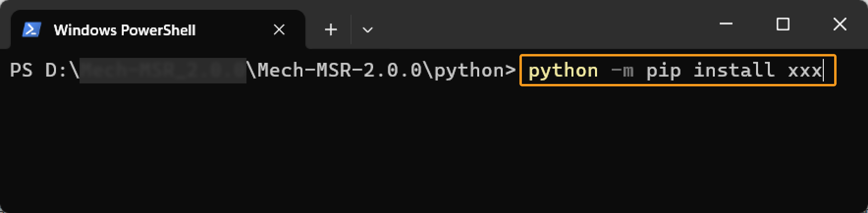Click the PowerShell icon in the tab
This screenshot has width=868, height=213.
(x=31, y=30)
